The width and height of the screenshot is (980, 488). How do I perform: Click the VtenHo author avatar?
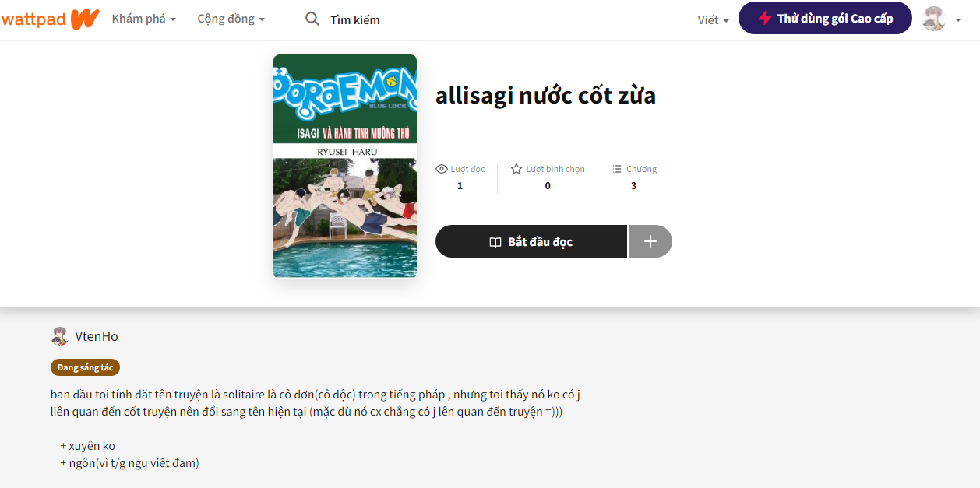pyautogui.click(x=60, y=336)
